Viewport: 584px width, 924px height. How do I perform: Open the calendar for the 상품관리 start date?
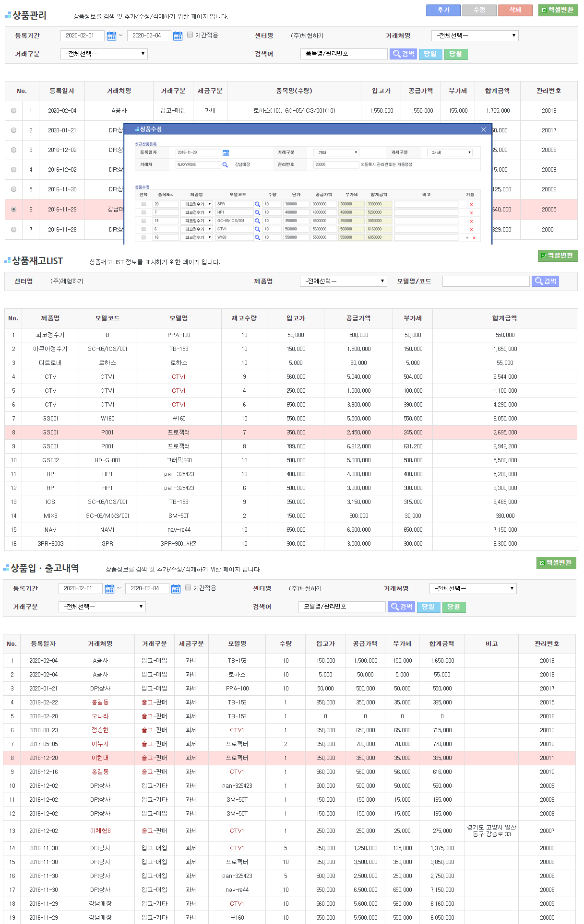click(x=111, y=36)
